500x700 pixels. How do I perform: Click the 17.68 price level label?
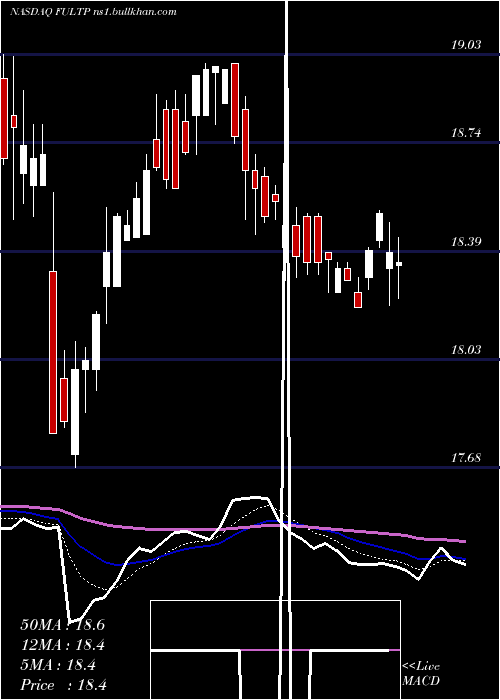(466, 458)
